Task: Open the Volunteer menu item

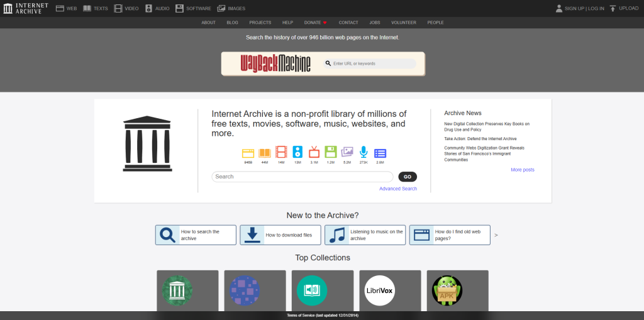Action: coord(404,23)
